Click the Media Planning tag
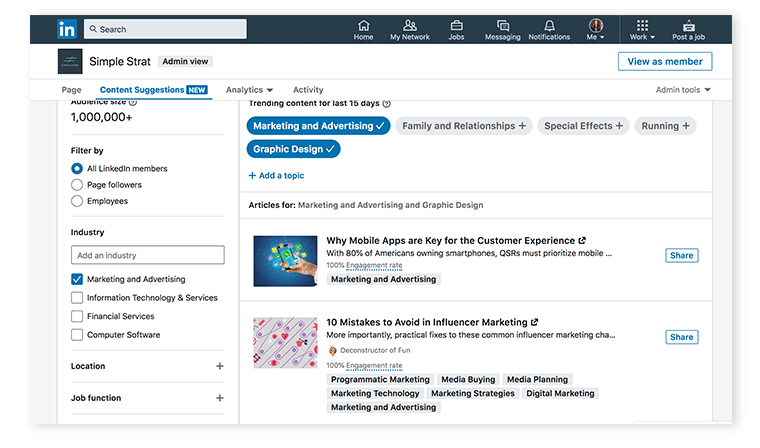 537,379
